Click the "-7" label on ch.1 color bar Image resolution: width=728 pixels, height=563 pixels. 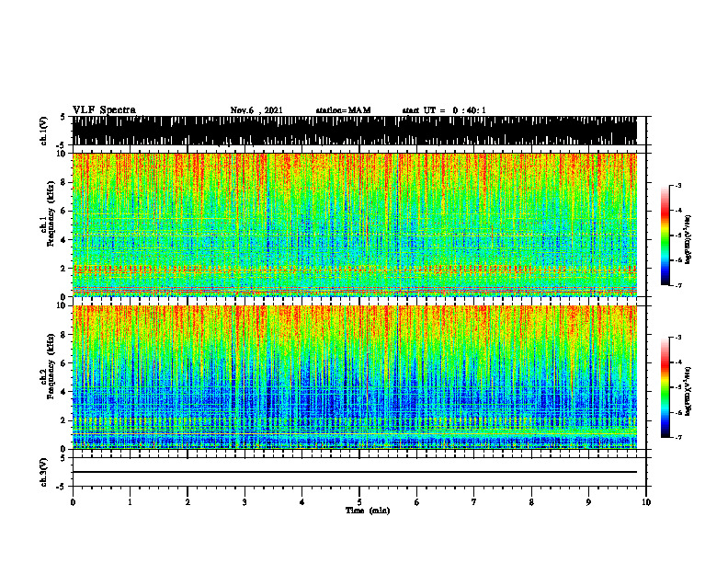point(678,285)
